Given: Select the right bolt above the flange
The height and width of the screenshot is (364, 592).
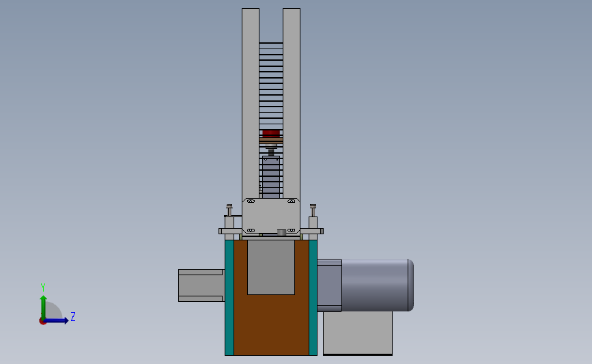Looking at the screenshot, I should click(313, 210).
